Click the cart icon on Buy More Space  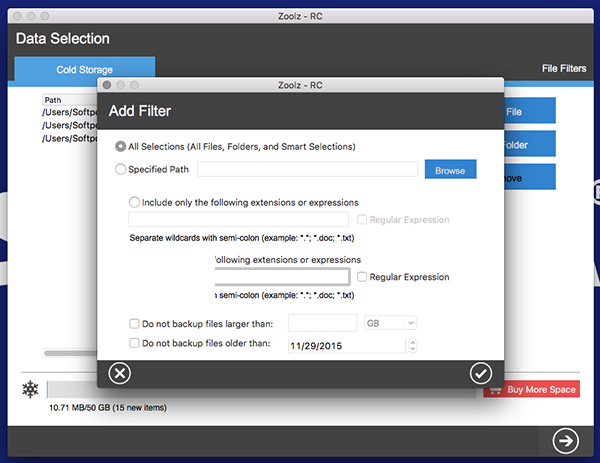pos(495,390)
